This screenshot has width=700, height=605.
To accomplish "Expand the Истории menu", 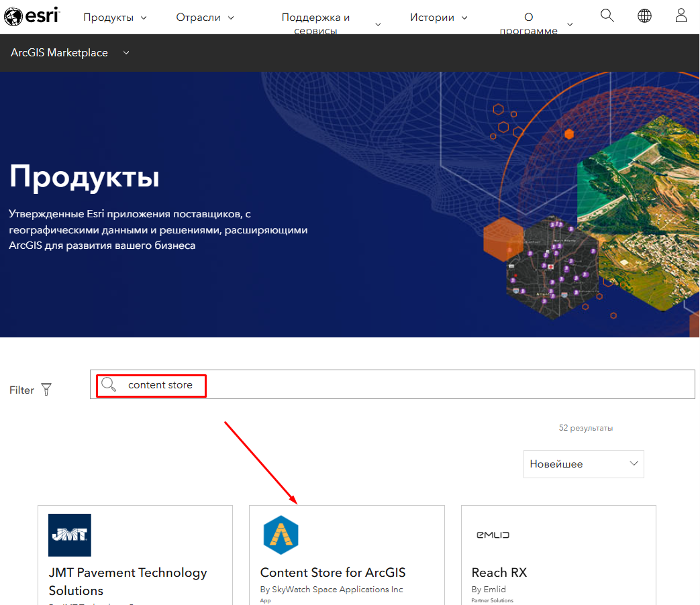I will [x=438, y=17].
